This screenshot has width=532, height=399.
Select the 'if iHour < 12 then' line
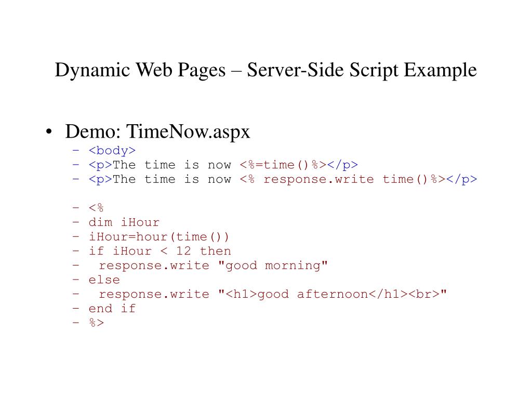point(159,251)
